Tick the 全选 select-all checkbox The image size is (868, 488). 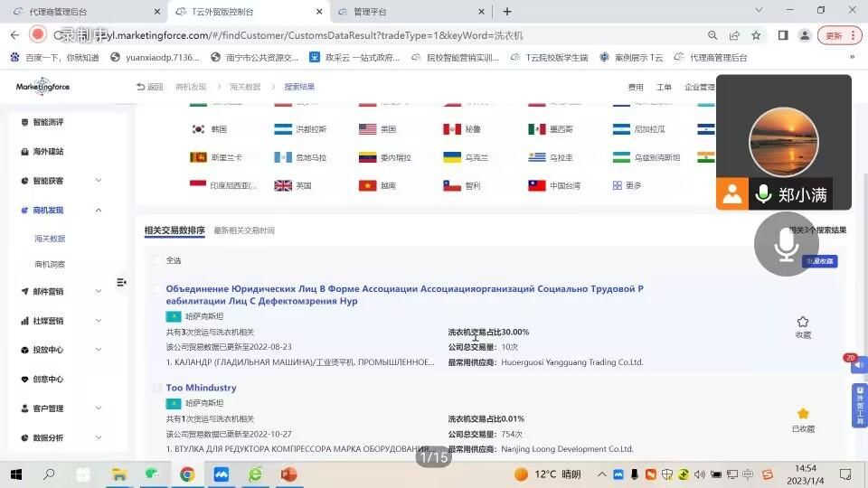(157, 260)
